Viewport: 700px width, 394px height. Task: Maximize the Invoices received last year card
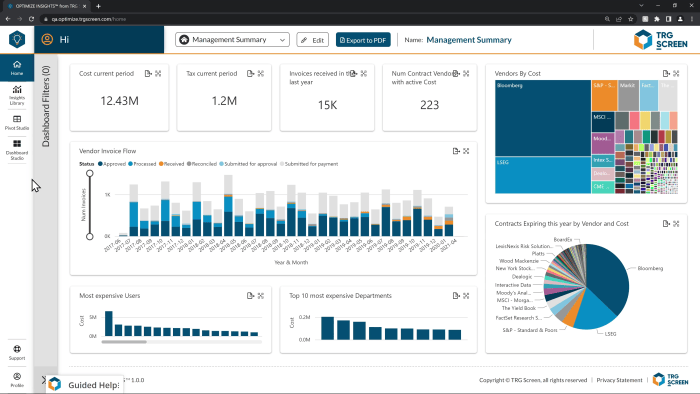[x=364, y=74]
